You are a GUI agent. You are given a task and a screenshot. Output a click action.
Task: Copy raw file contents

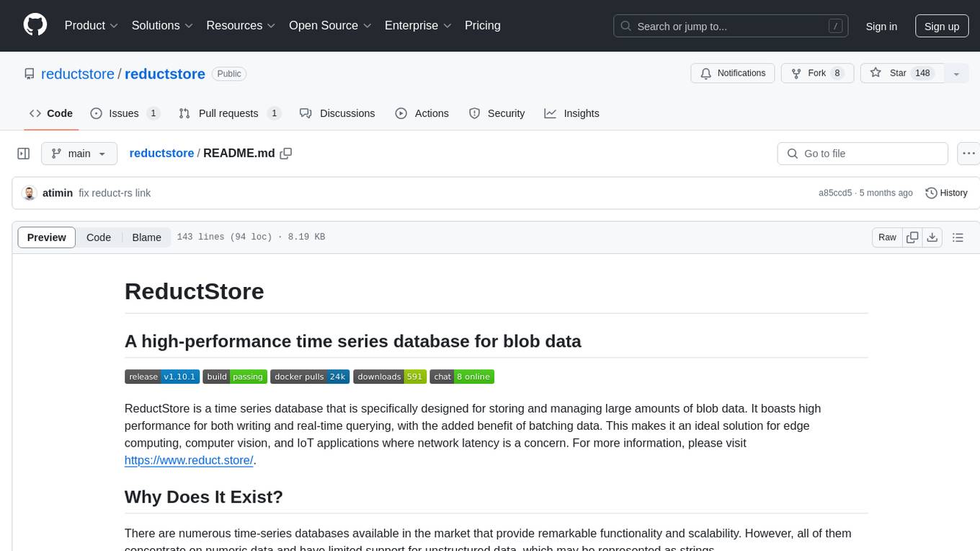[x=913, y=237]
